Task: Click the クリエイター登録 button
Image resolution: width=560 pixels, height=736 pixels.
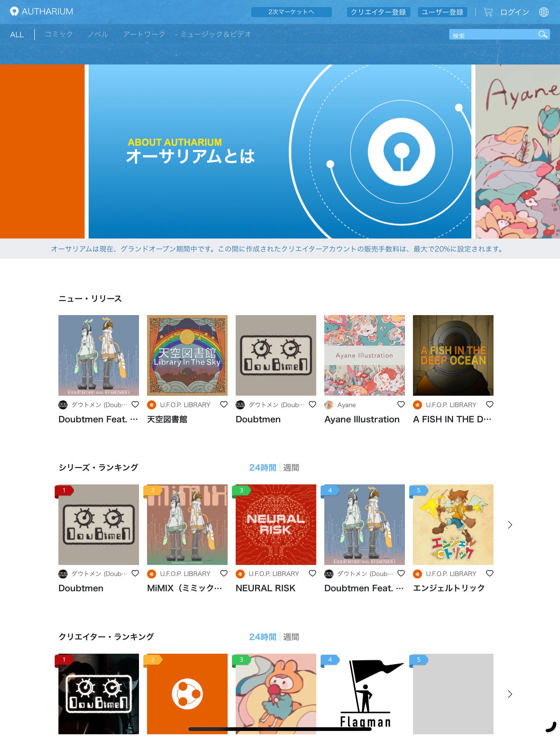Action: pyautogui.click(x=378, y=12)
